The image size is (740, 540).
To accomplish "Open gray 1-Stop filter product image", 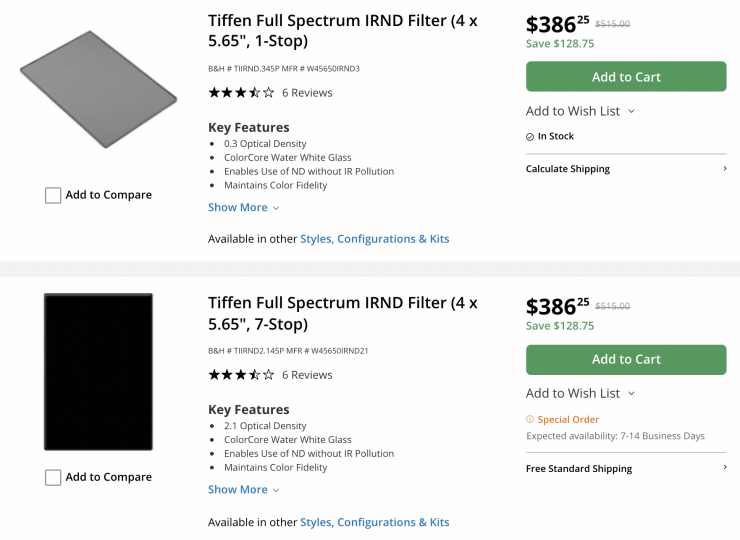I will tap(98, 90).
